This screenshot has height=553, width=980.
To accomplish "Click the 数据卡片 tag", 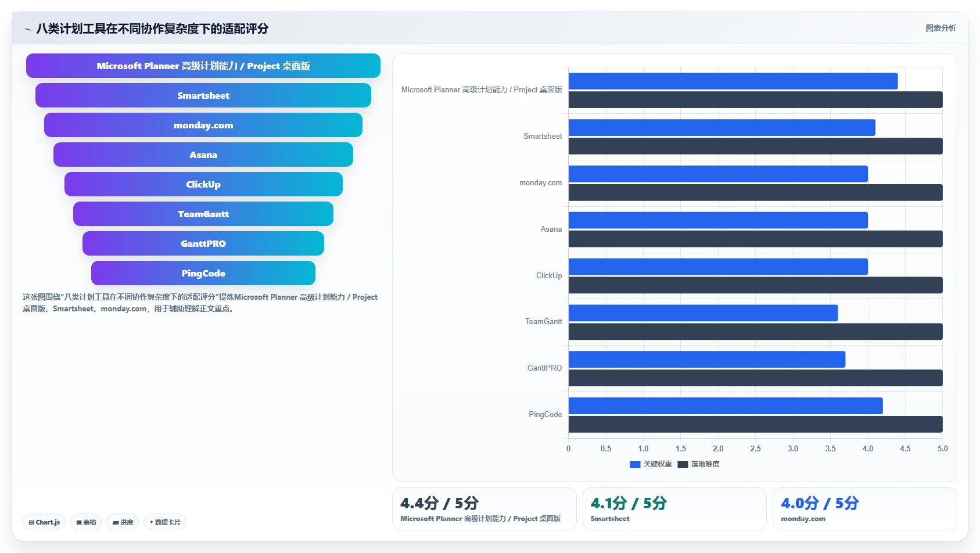I will [165, 522].
